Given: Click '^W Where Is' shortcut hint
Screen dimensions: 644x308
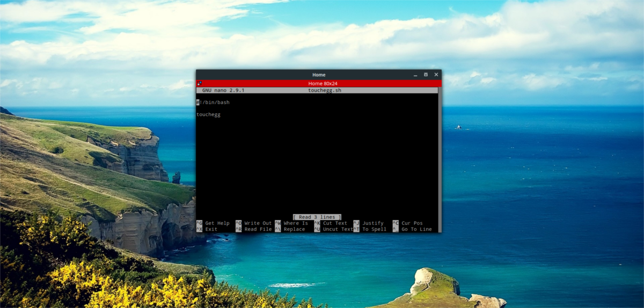Looking at the screenshot, I should 291,223.
